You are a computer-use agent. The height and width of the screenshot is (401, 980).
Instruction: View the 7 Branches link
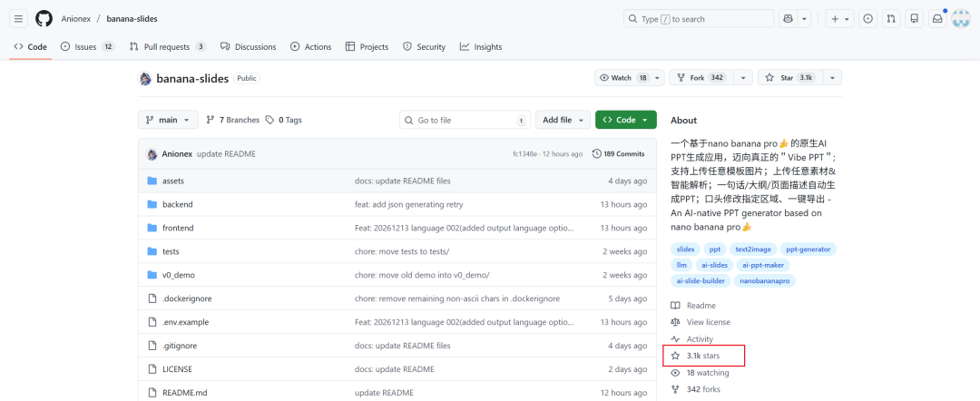pos(232,120)
